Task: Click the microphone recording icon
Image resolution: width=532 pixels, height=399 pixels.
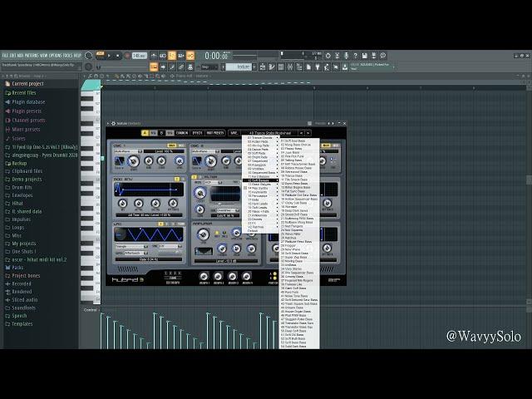Action: pos(346,56)
